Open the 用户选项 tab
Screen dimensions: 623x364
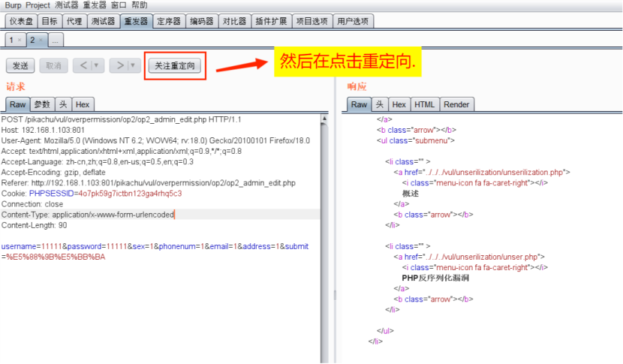click(x=353, y=21)
